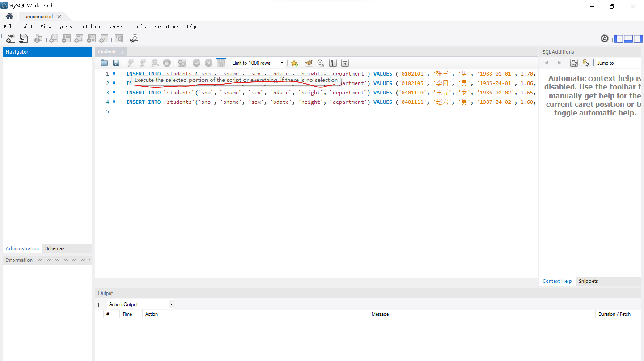Hide the right SQL Additions sidebar

click(638, 39)
